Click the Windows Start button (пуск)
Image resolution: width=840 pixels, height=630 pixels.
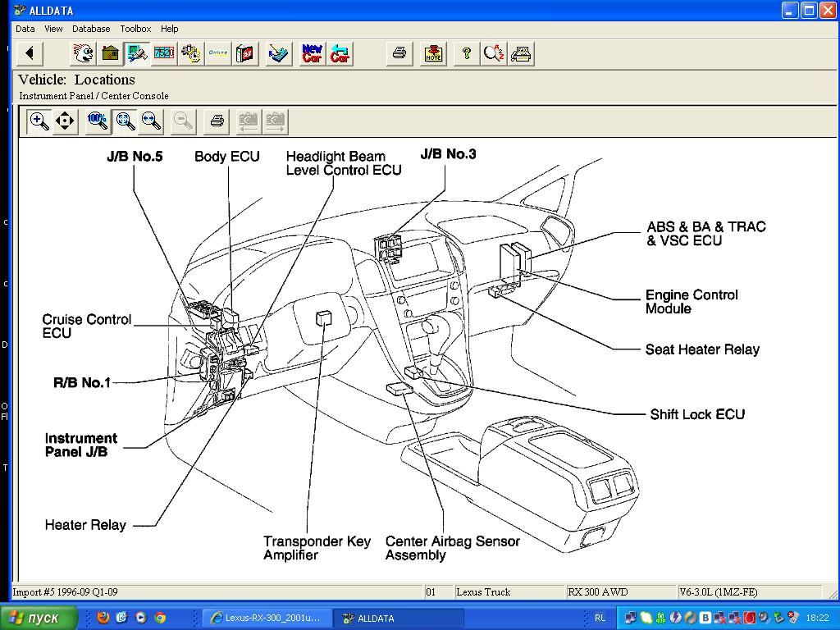pyautogui.click(x=39, y=618)
